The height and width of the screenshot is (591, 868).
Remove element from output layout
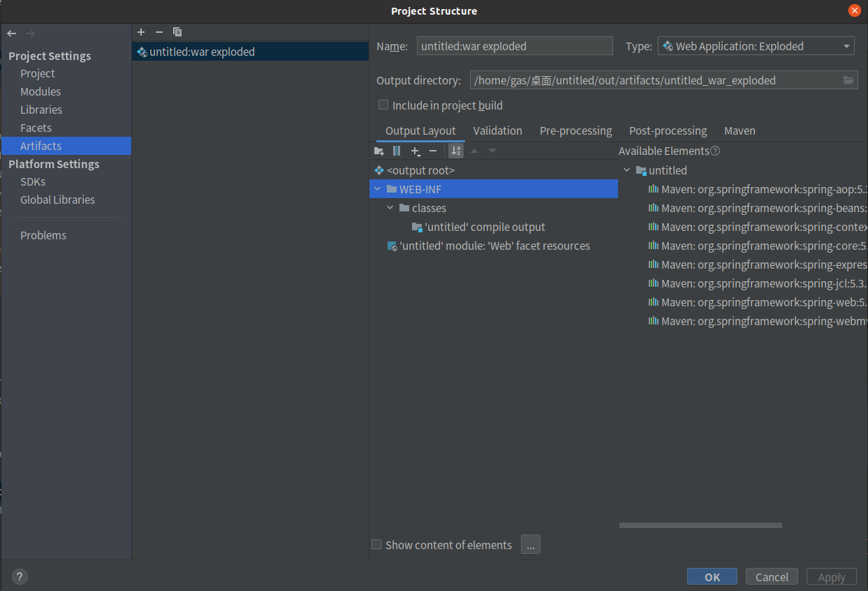[x=433, y=151]
